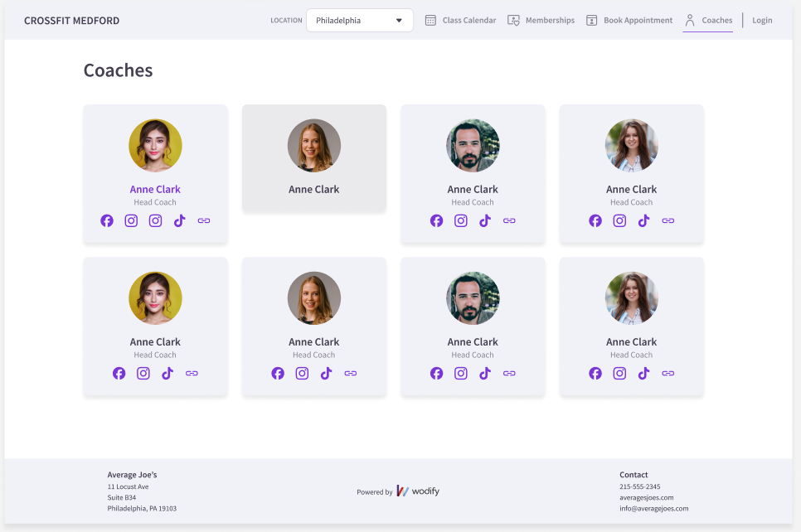801x532 pixels.
Task: Click the "Coaches" page heading
Action: click(118, 70)
